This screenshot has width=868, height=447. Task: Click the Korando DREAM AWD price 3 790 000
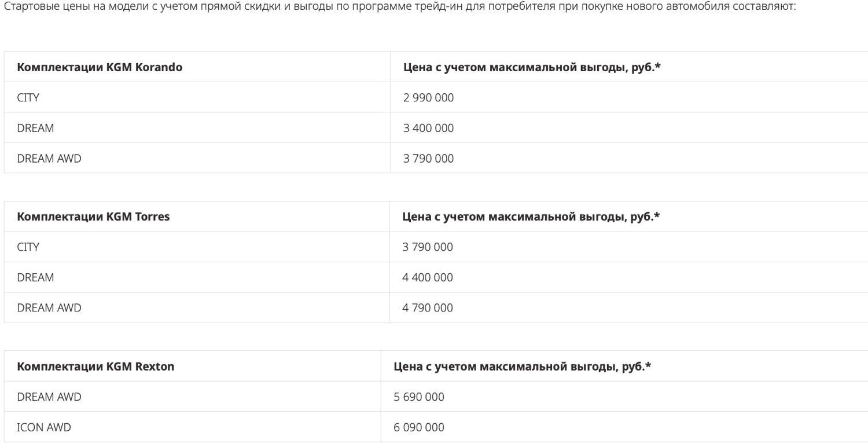pyautogui.click(x=429, y=159)
